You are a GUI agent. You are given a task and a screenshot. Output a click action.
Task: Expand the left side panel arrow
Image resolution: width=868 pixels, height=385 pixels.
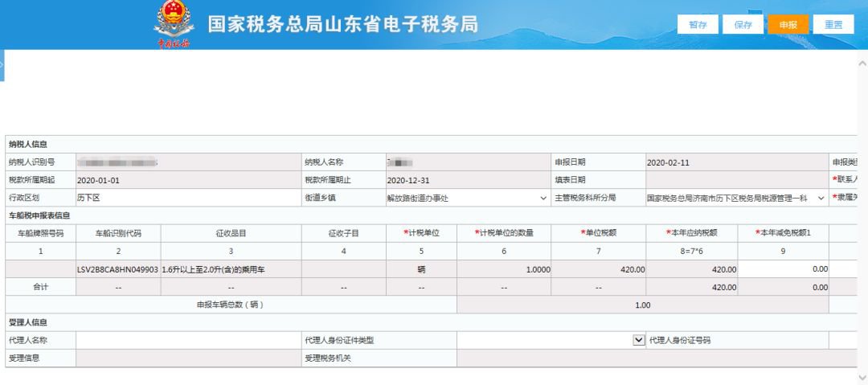[x=2, y=63]
